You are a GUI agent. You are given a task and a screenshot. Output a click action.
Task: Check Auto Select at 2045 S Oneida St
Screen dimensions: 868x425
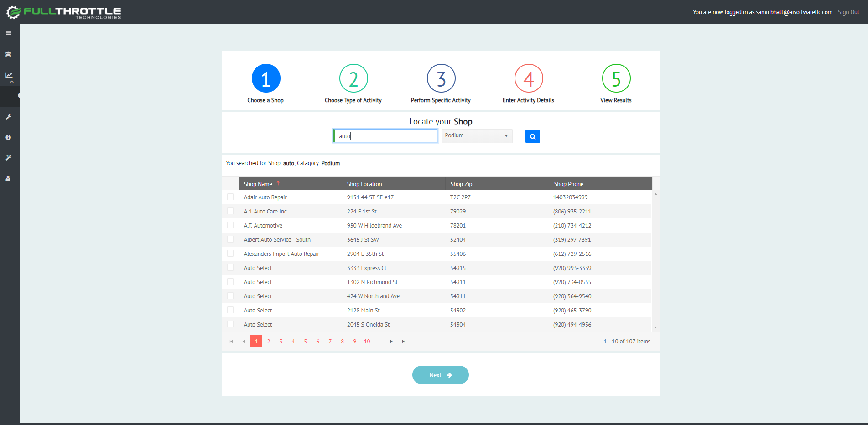[230, 324]
